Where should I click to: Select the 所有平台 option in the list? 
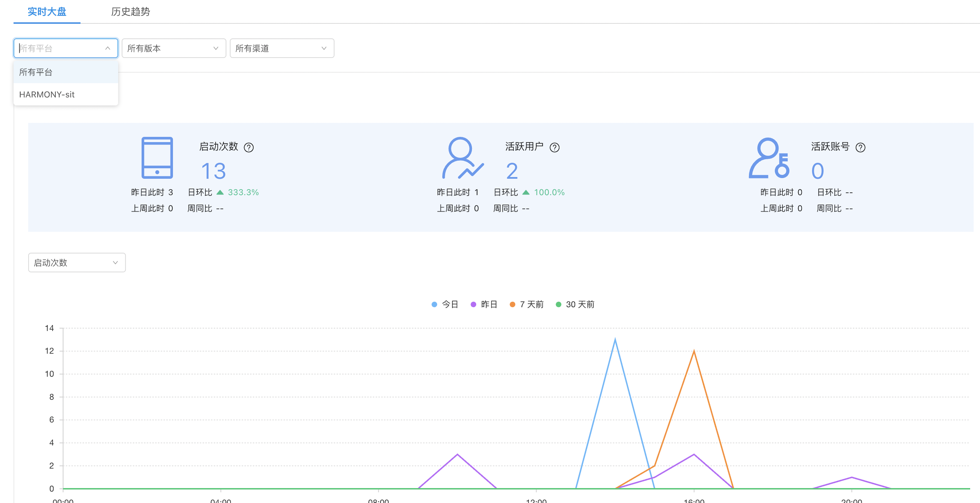(66, 72)
